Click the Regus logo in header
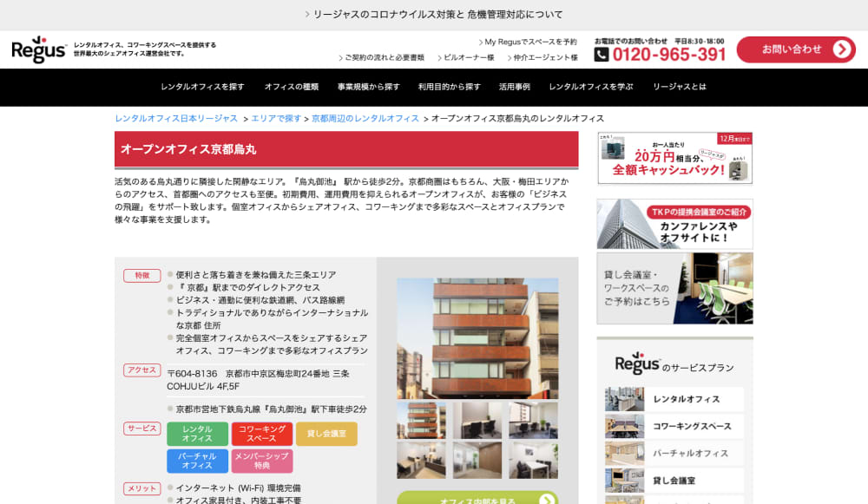The image size is (868, 504). [x=39, y=49]
